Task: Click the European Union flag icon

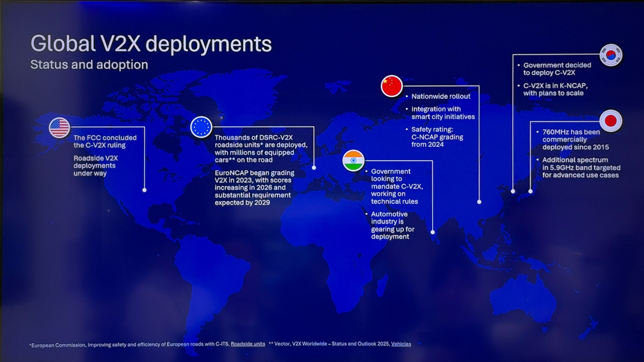Action: (x=201, y=127)
